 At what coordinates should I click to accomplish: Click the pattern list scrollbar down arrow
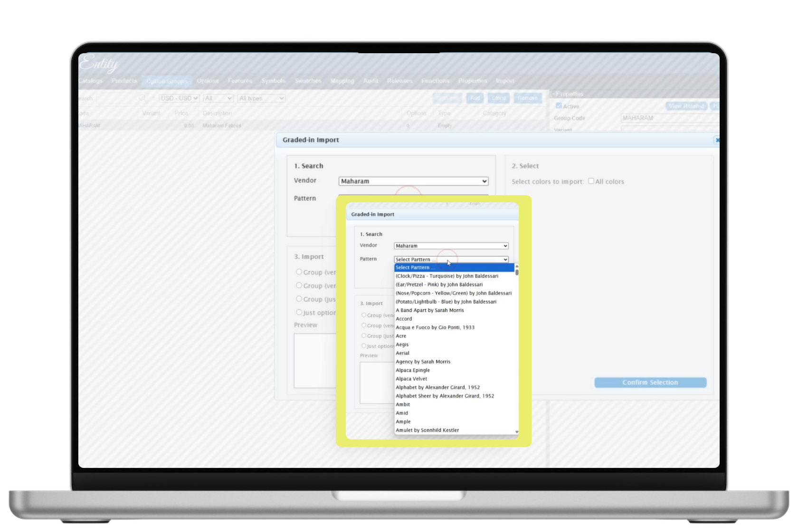(x=517, y=432)
